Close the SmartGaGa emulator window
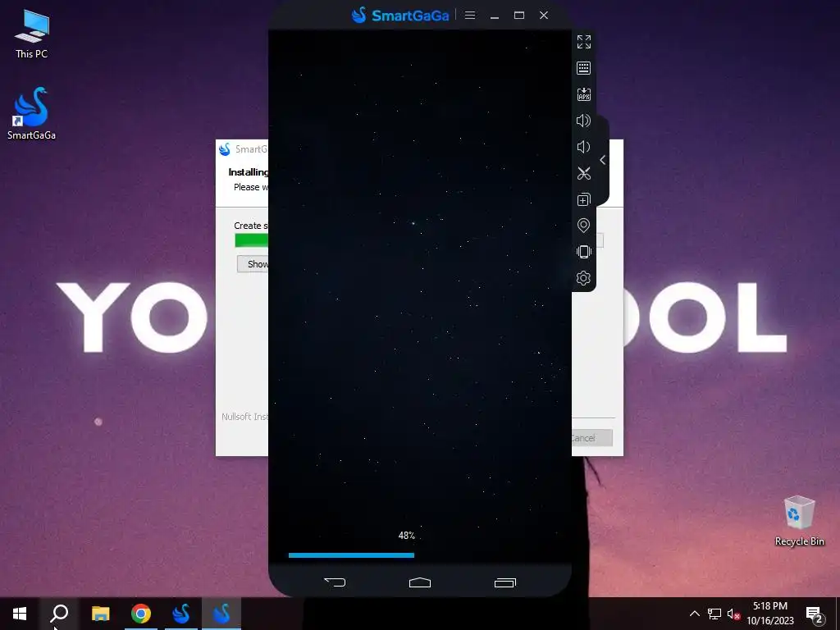Viewport: 840px width, 630px height. click(x=544, y=16)
